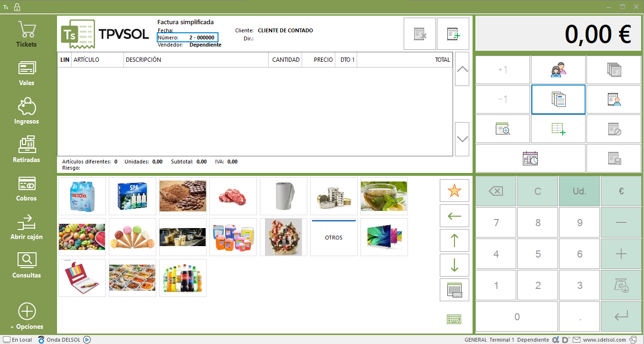Select the cleaning detergent jugs category
Screen dimensions: 644x344
(x=233, y=237)
